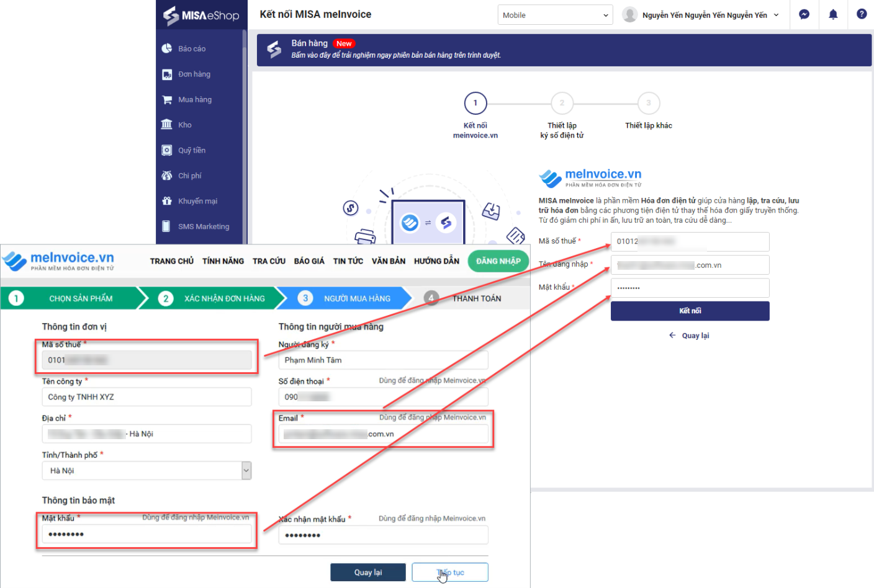Viewport: 874px width, 588px height.
Task: Focus the Người đăng ký field
Action: [x=383, y=360]
